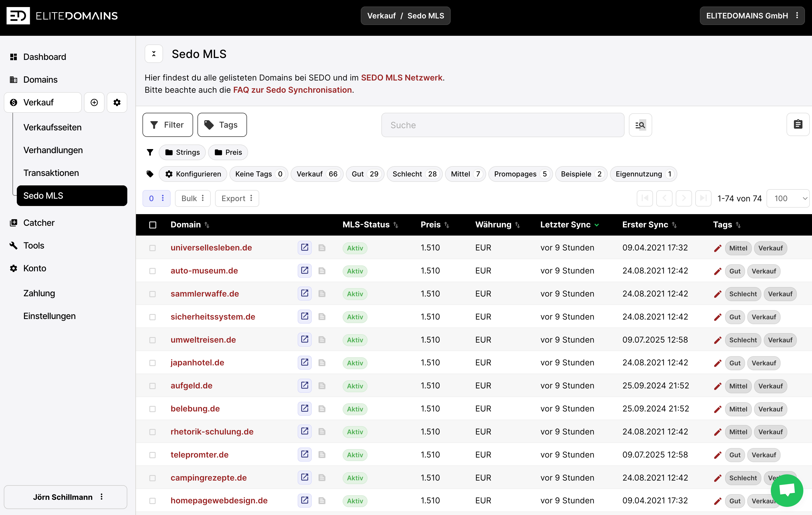Image resolution: width=812 pixels, height=515 pixels.
Task: Open Catcher in the sidebar
Action: [39, 223]
